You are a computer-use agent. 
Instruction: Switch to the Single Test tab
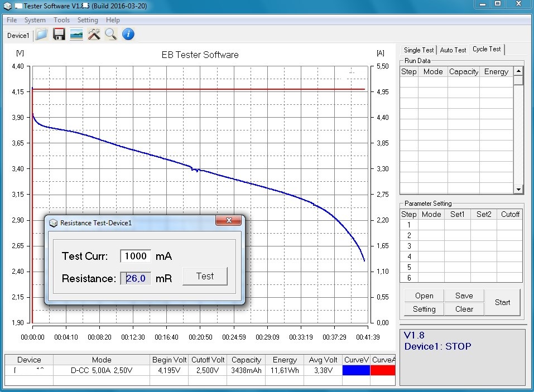coord(418,50)
